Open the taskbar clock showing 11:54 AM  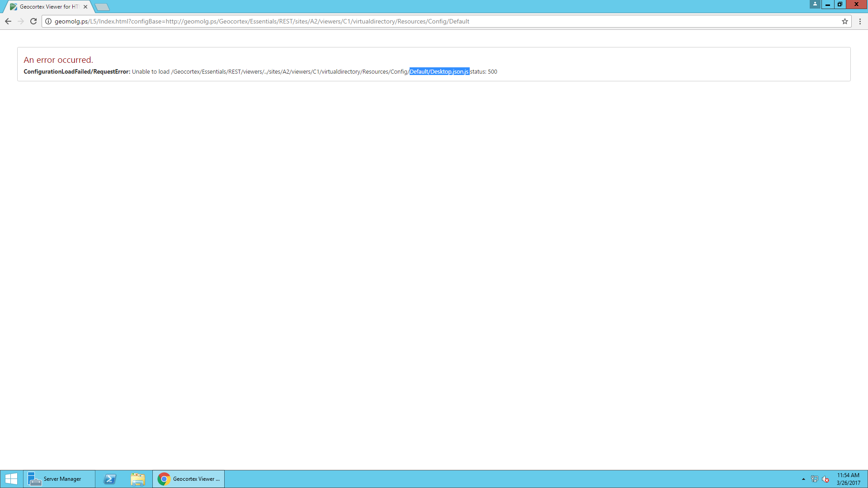[x=848, y=479]
